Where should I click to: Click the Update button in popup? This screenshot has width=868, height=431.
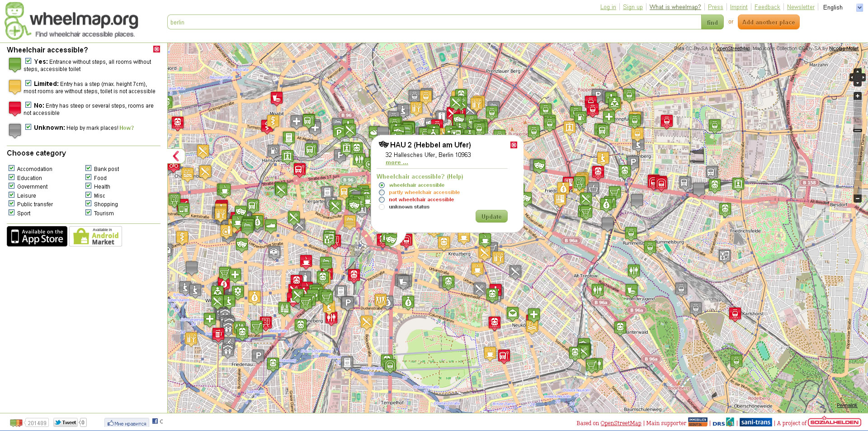point(491,217)
